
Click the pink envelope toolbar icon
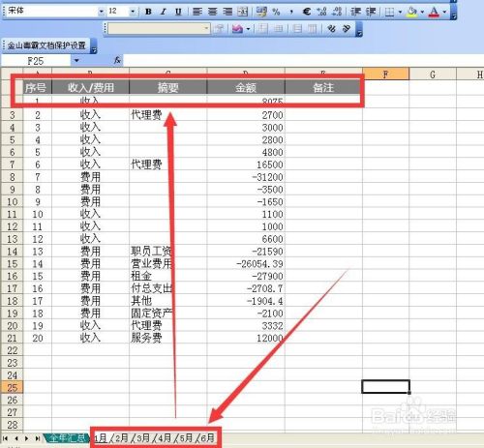pos(237,29)
